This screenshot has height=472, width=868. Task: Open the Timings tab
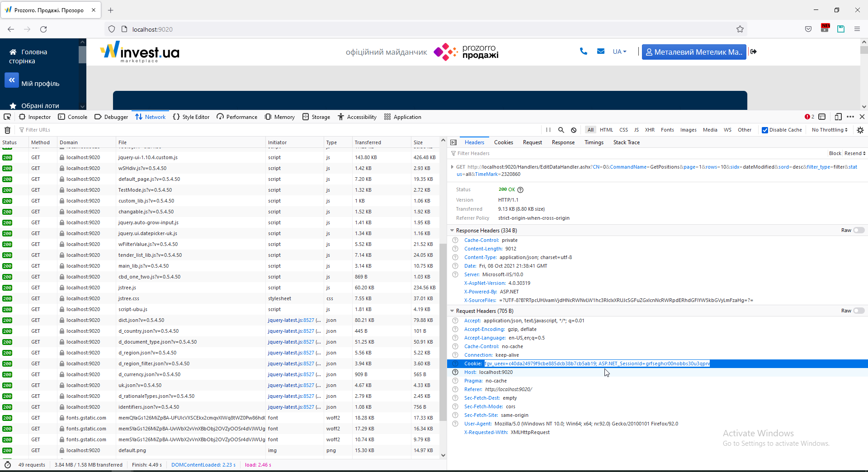point(594,142)
